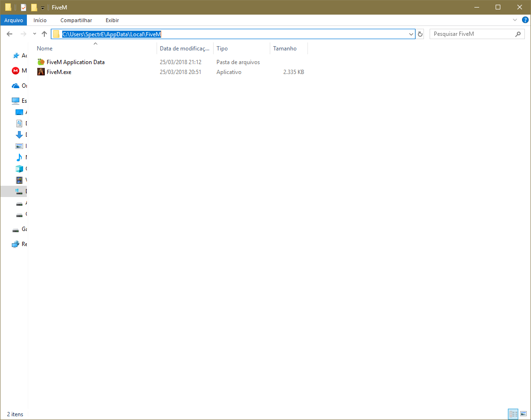Launch FiveM.exe from the file list
Screen dimensions: 531x420
58,72
